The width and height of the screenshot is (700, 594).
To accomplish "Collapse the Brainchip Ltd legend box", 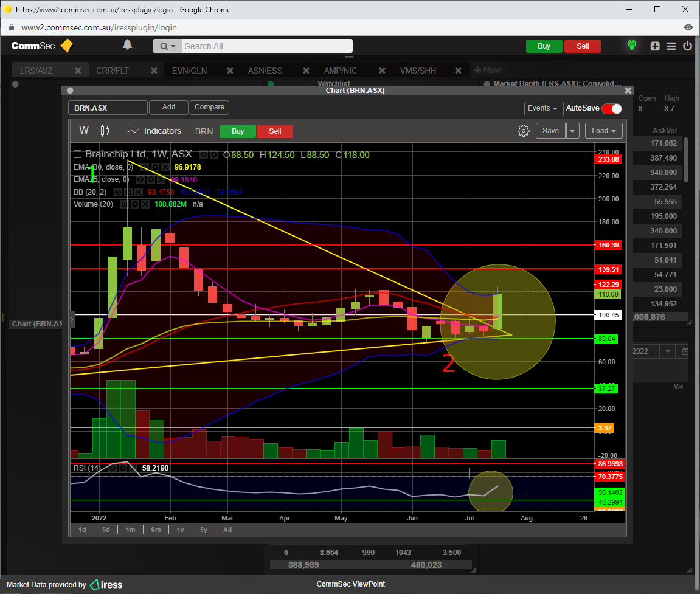I will point(77,154).
